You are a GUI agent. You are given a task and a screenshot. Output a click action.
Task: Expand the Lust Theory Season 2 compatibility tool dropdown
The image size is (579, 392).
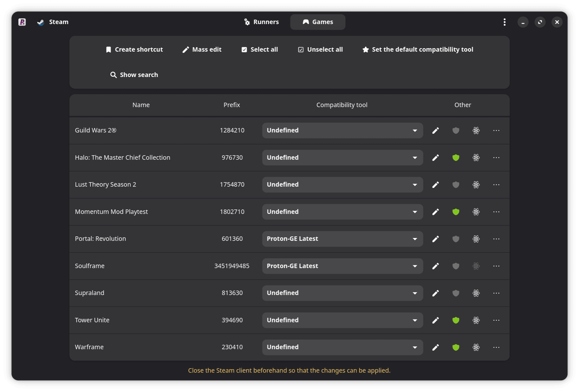[x=342, y=185]
